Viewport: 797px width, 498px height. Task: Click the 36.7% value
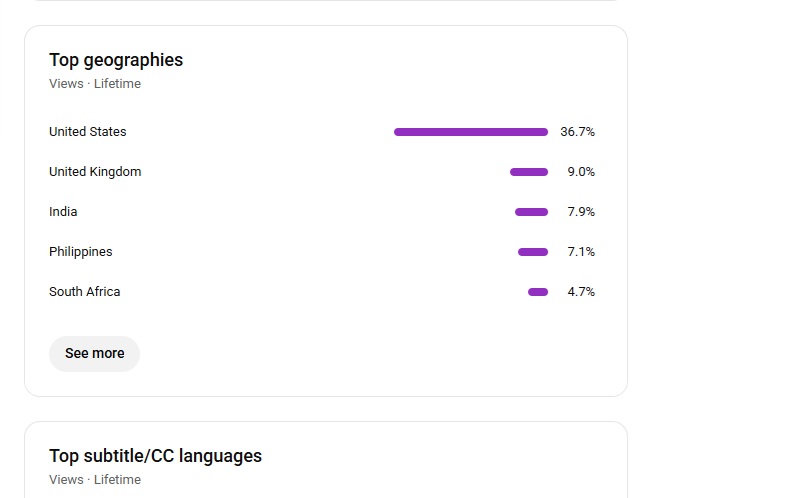577,132
